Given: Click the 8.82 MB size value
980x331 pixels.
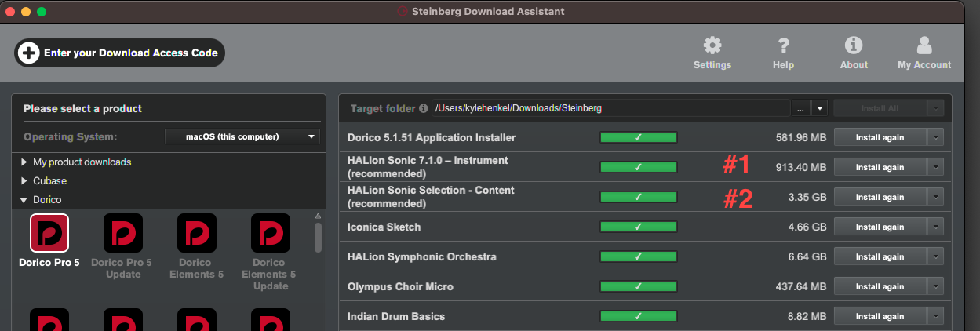Looking at the screenshot, I should pyautogui.click(x=805, y=316).
